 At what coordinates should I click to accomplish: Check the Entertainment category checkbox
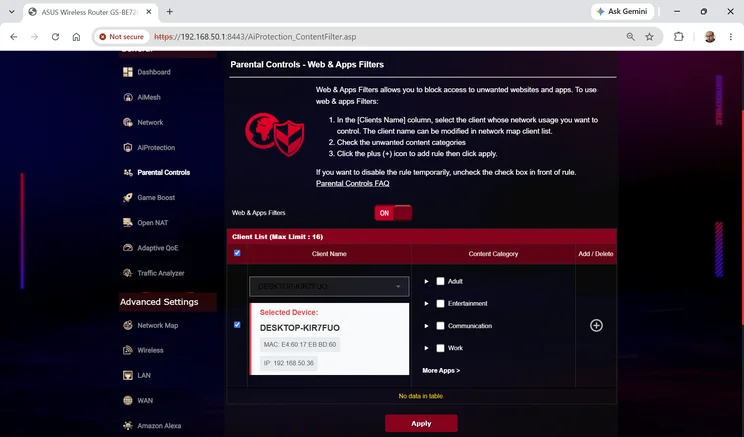440,304
